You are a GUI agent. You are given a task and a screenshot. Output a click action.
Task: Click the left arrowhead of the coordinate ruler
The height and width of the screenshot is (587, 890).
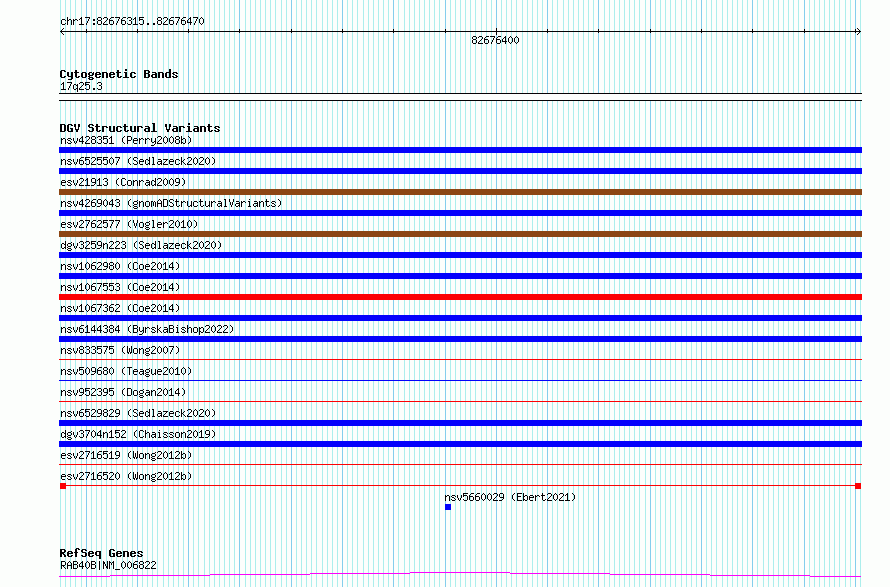[x=62, y=32]
